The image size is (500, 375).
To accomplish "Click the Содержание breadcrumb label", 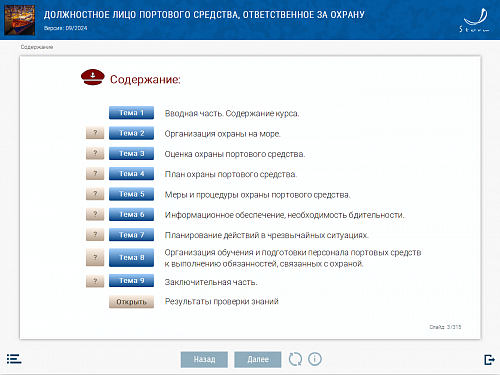I will pyautogui.click(x=37, y=47).
